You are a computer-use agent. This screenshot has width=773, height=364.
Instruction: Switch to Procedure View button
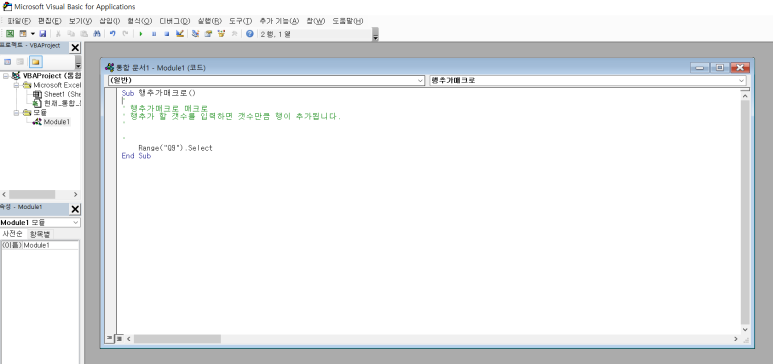pos(109,339)
